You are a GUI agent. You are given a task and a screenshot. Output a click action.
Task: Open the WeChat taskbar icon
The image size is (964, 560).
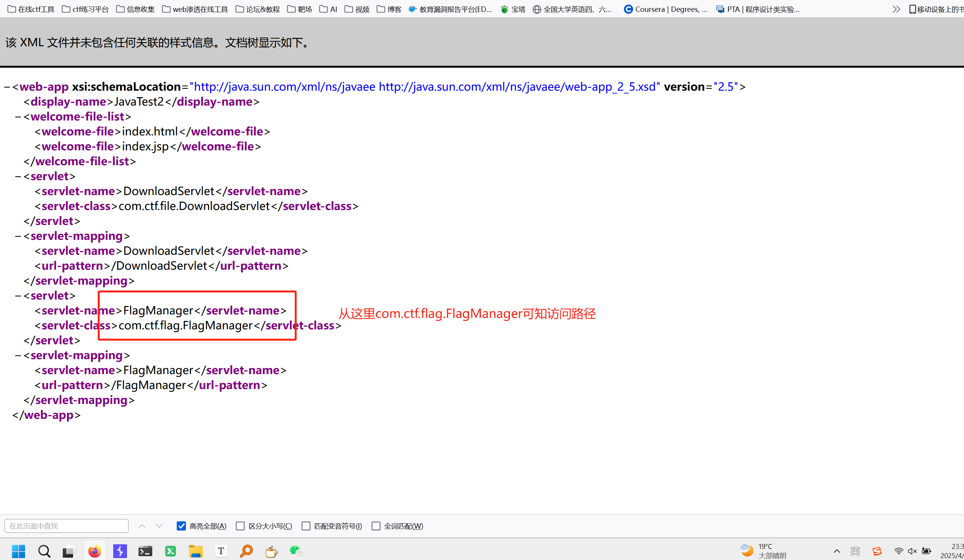[296, 551]
